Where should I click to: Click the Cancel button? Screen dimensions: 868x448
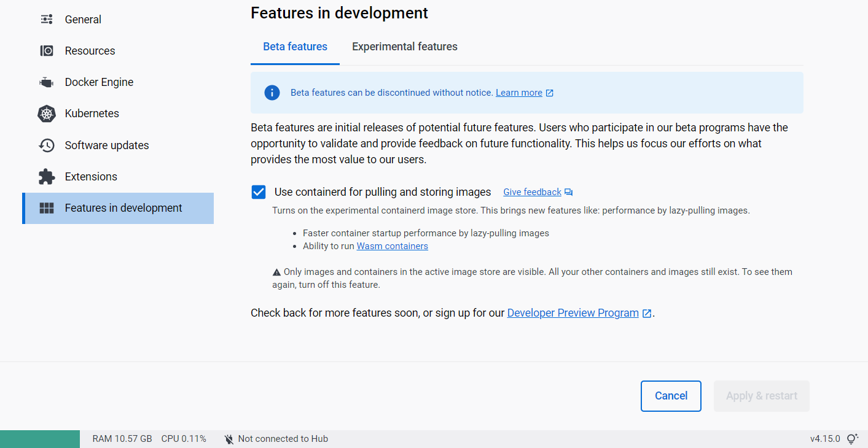click(x=671, y=396)
